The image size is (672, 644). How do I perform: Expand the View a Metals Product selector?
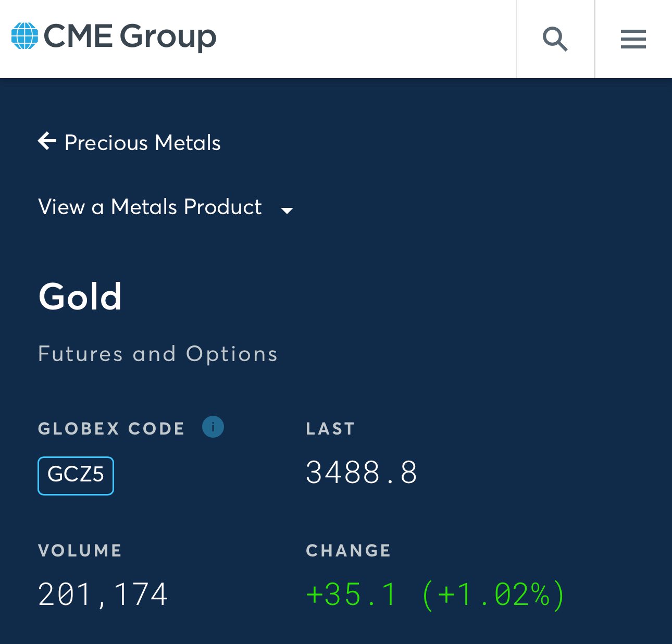150,207
